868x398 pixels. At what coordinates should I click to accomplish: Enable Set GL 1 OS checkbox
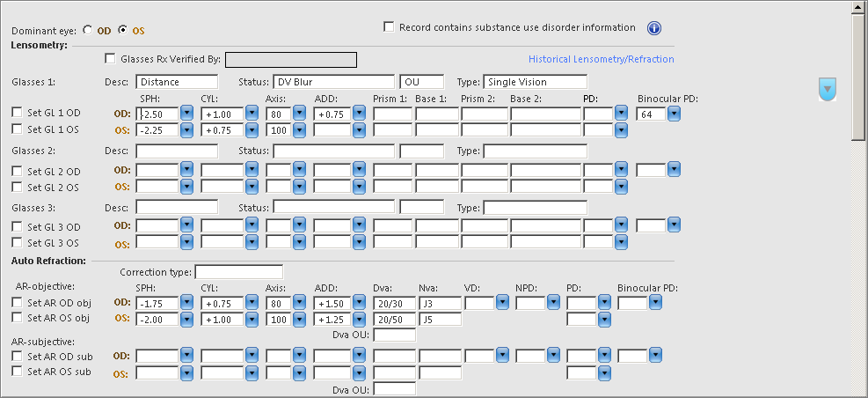[18, 129]
